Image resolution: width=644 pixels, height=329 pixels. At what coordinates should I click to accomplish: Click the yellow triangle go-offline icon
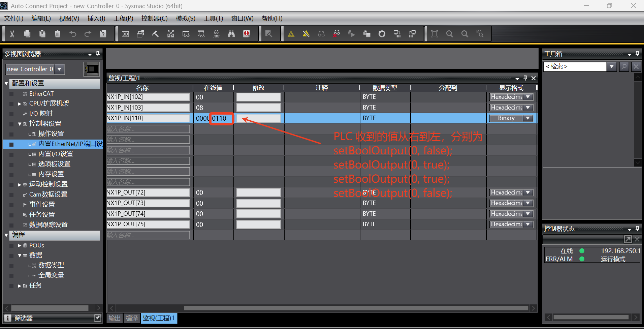click(306, 34)
